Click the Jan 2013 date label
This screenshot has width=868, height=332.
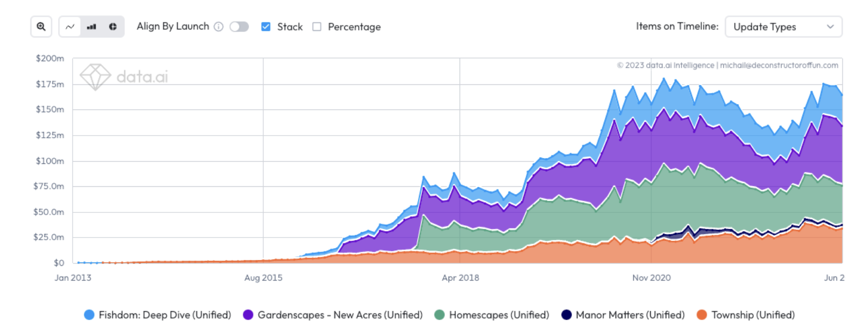(x=73, y=278)
